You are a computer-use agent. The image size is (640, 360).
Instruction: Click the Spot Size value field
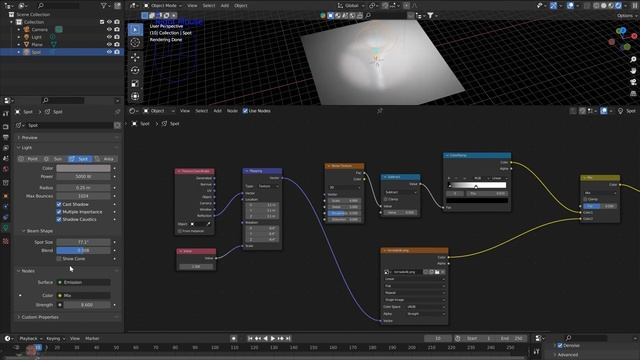tap(83, 242)
